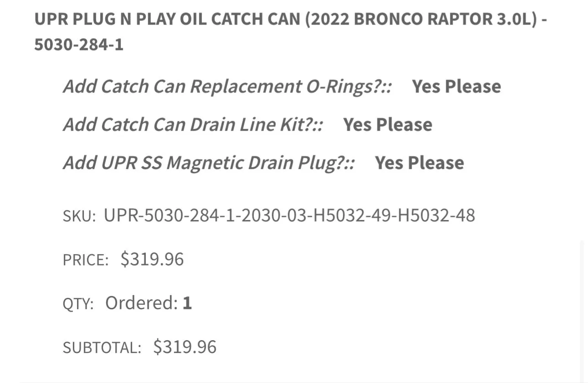Click the QTY label

coord(78,304)
